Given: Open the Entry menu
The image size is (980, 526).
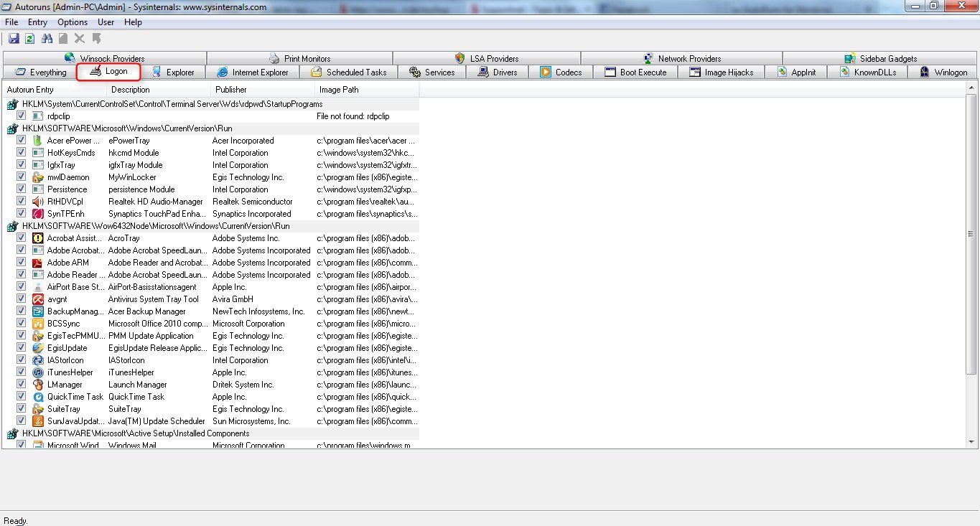Looking at the screenshot, I should click(37, 22).
